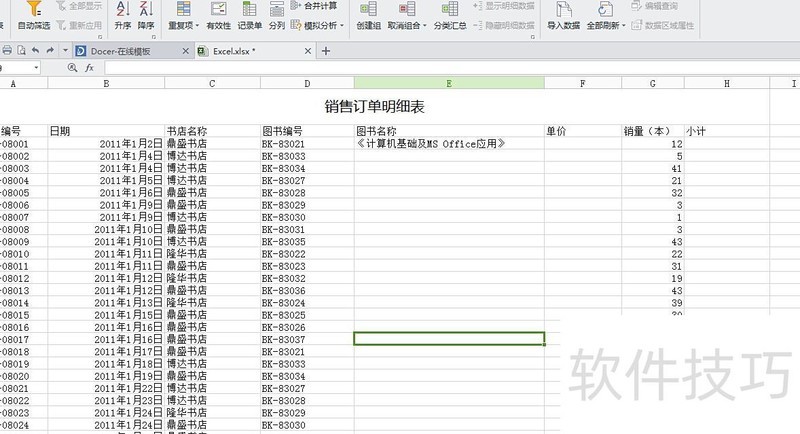The height and width of the screenshot is (434, 800).
Task: Open filter group dialog launcher
Action: tap(100, 37)
